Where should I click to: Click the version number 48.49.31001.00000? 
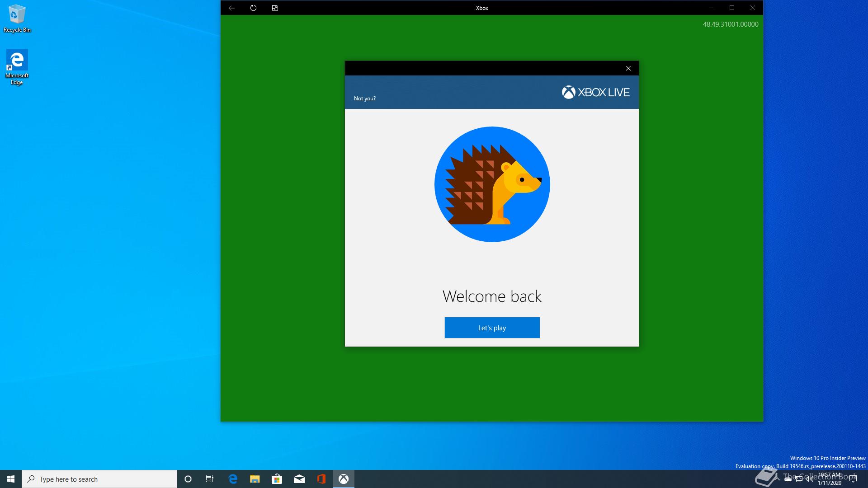[x=730, y=24]
